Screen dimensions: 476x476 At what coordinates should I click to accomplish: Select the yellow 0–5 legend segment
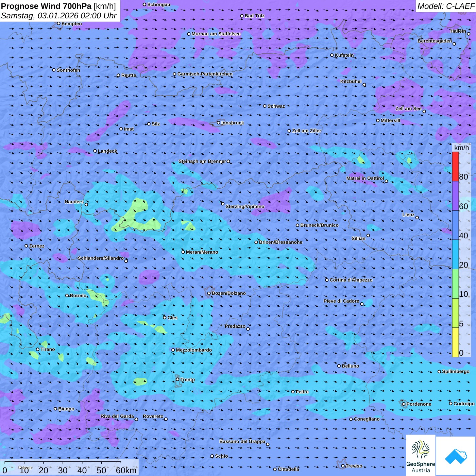(x=455, y=342)
